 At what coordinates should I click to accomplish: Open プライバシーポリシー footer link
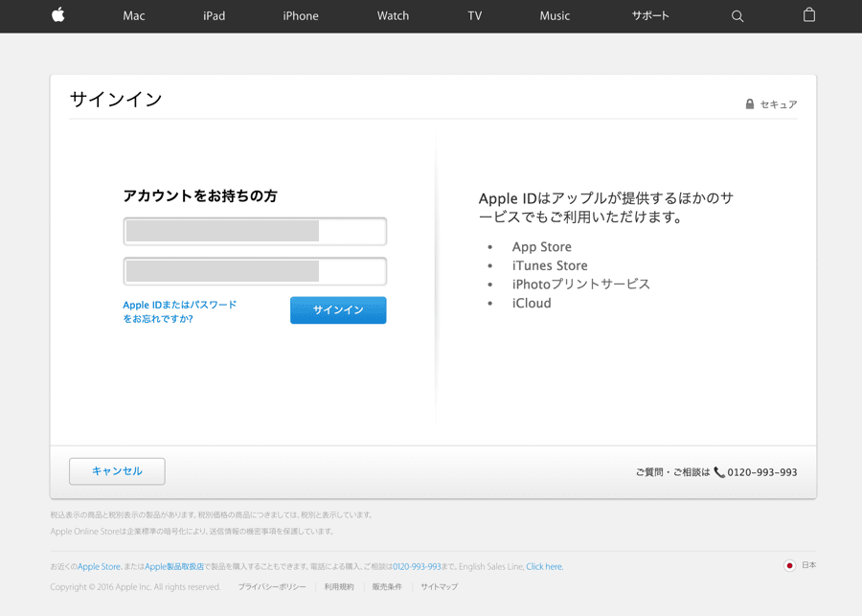pyautogui.click(x=272, y=587)
